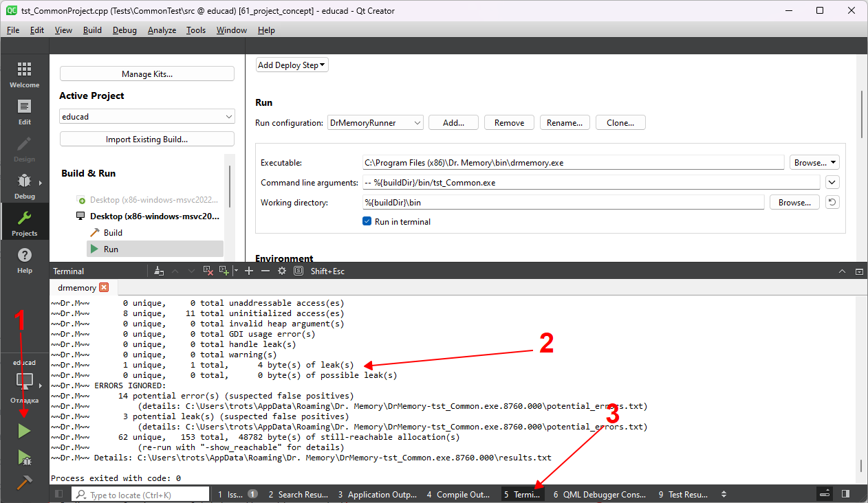The image size is (868, 503).
Task: Clear the terminal with the broom icon
Action: point(159,271)
